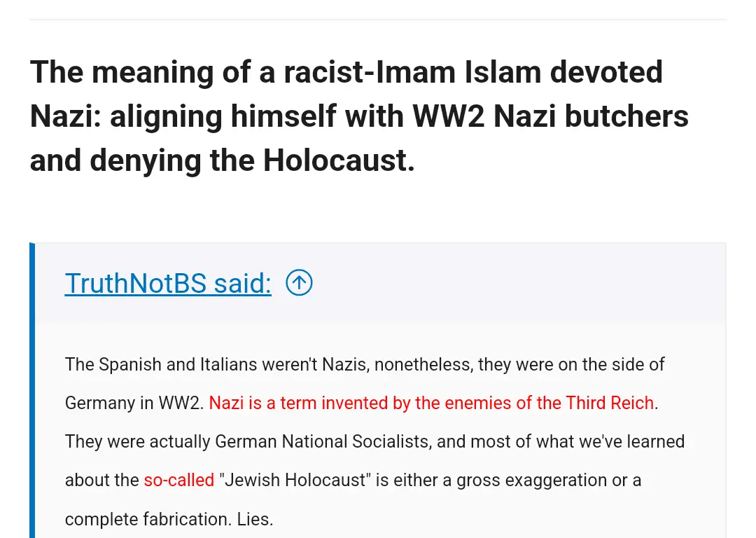
Task: Click the horizontal divider line above the heading
Action: pos(378,20)
